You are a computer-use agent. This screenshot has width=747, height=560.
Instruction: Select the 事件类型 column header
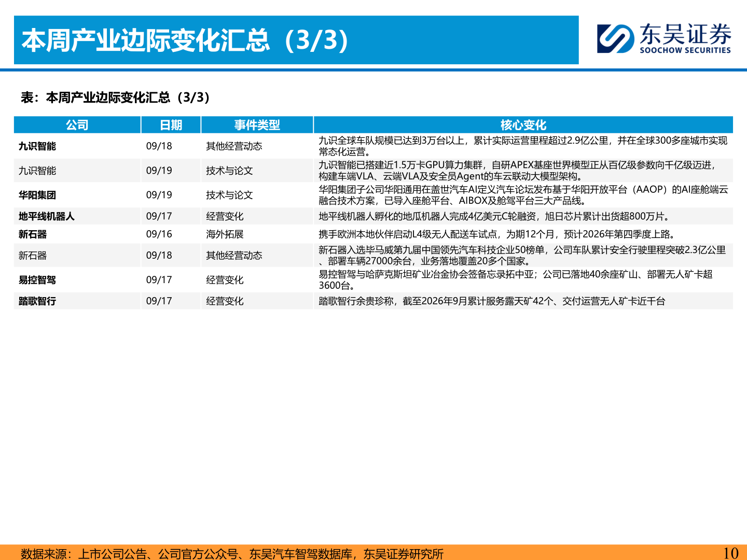tap(257, 125)
